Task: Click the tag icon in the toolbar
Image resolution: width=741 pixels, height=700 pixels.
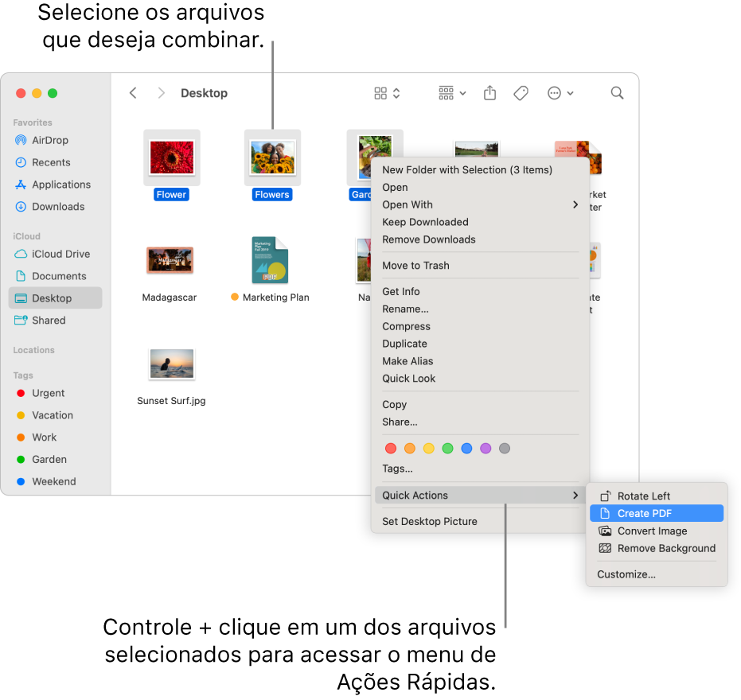Action: point(521,93)
